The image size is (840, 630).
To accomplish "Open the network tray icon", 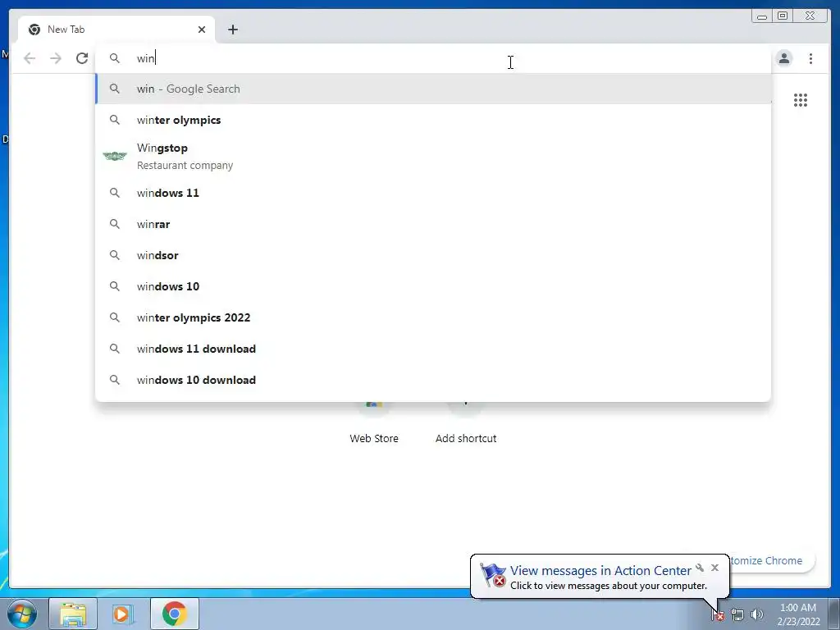I will [x=737, y=615].
